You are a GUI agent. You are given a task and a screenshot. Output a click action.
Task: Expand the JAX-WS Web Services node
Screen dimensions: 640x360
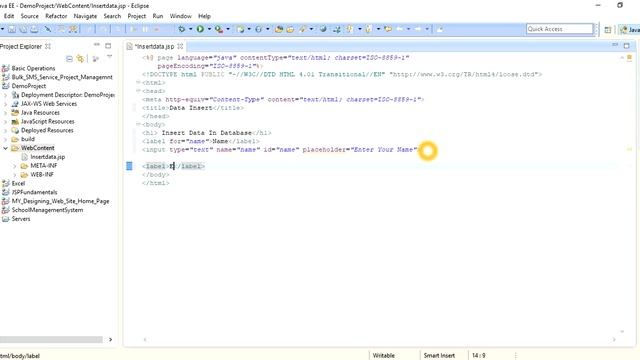pyautogui.click(x=6, y=104)
